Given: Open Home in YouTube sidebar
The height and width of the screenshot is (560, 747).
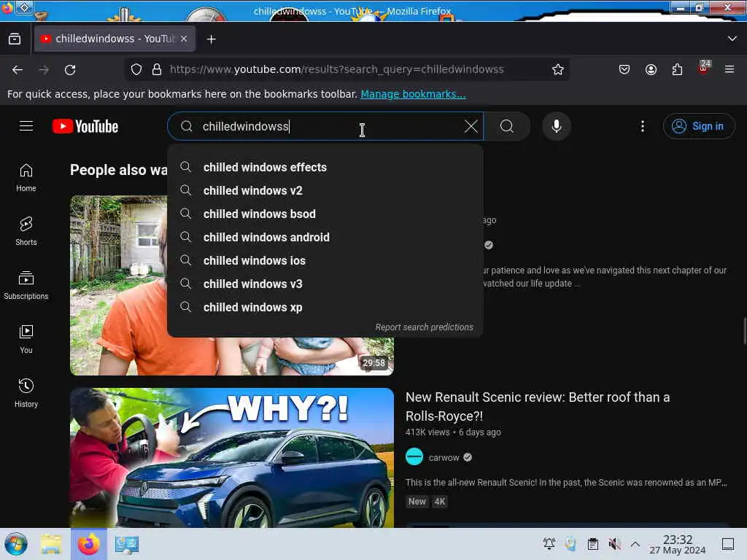Looking at the screenshot, I should (x=26, y=178).
